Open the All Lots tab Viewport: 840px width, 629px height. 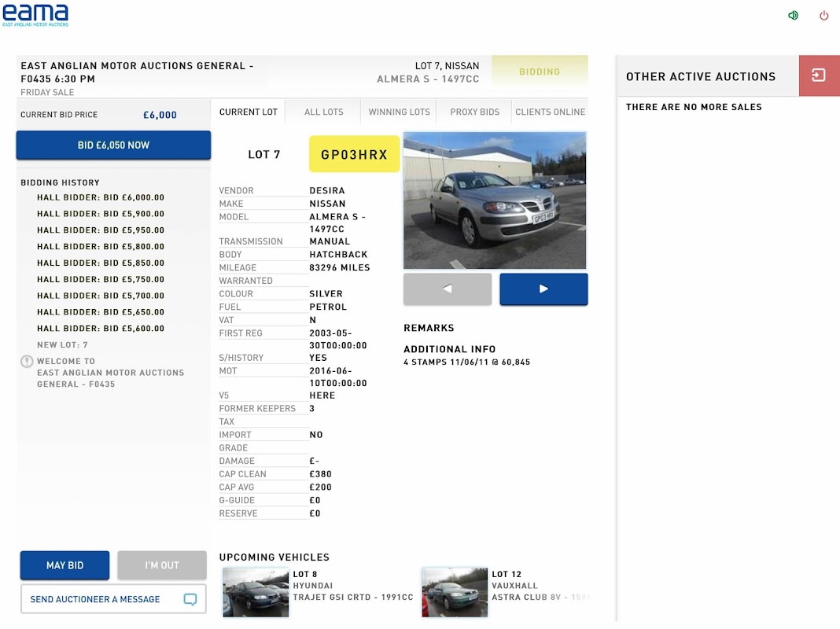[x=323, y=112]
